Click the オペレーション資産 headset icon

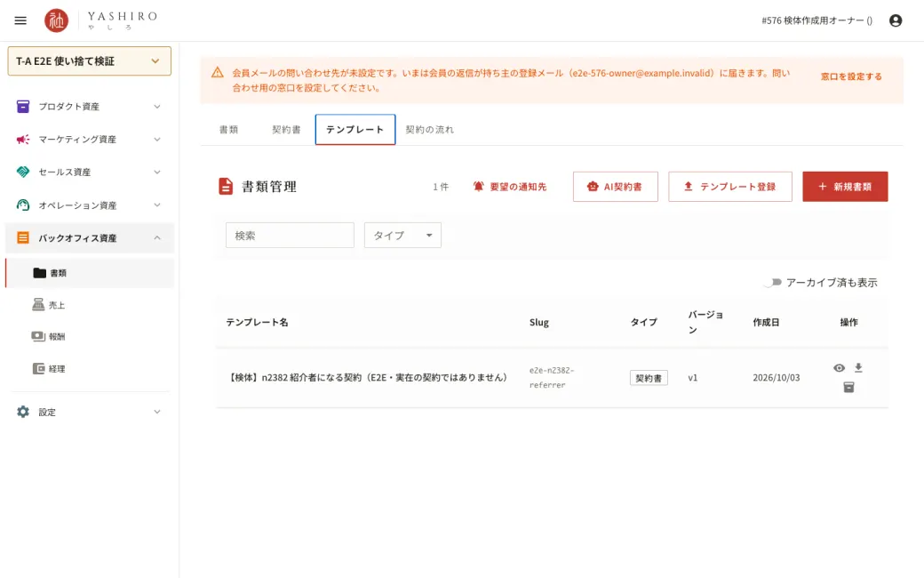pyautogui.click(x=23, y=205)
